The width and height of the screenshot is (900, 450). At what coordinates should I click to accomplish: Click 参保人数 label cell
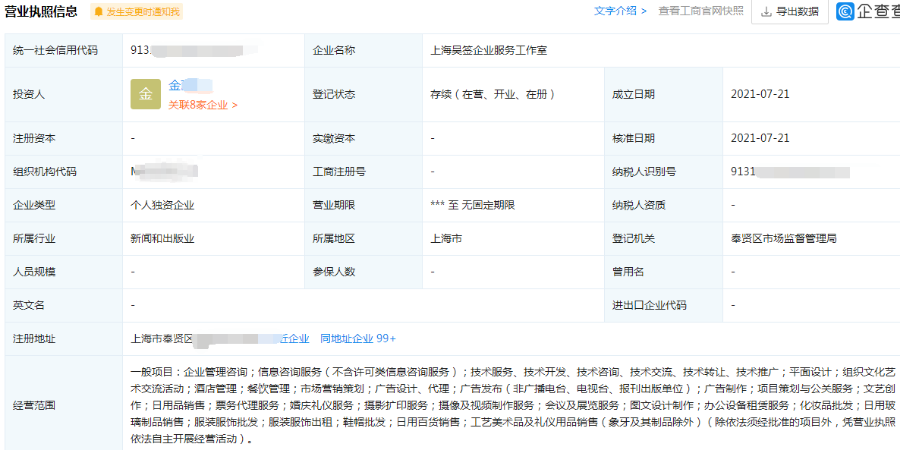[x=363, y=271]
